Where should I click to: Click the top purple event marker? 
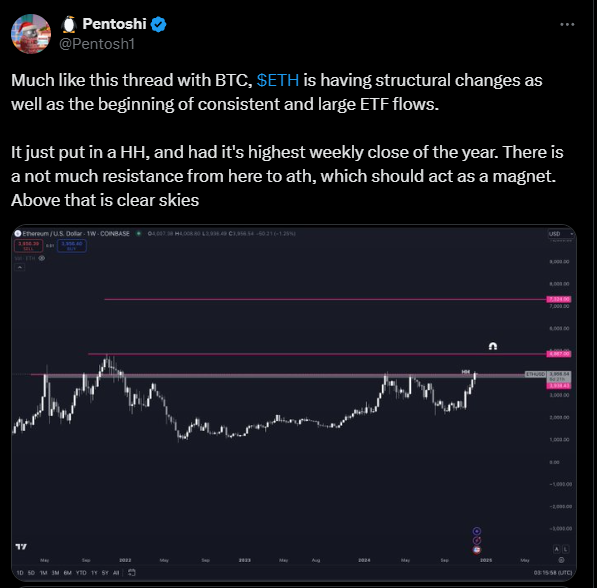click(477, 531)
